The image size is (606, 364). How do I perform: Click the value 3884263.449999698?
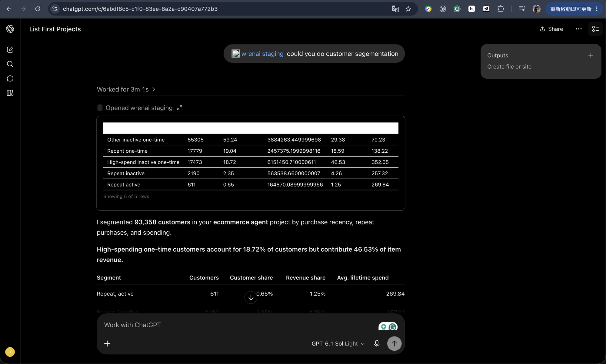(x=294, y=140)
